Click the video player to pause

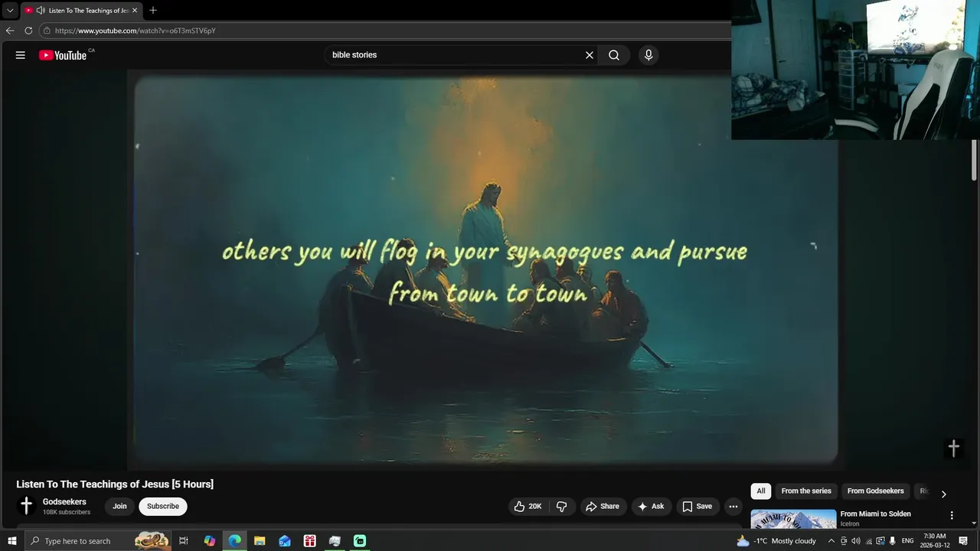coord(485,269)
